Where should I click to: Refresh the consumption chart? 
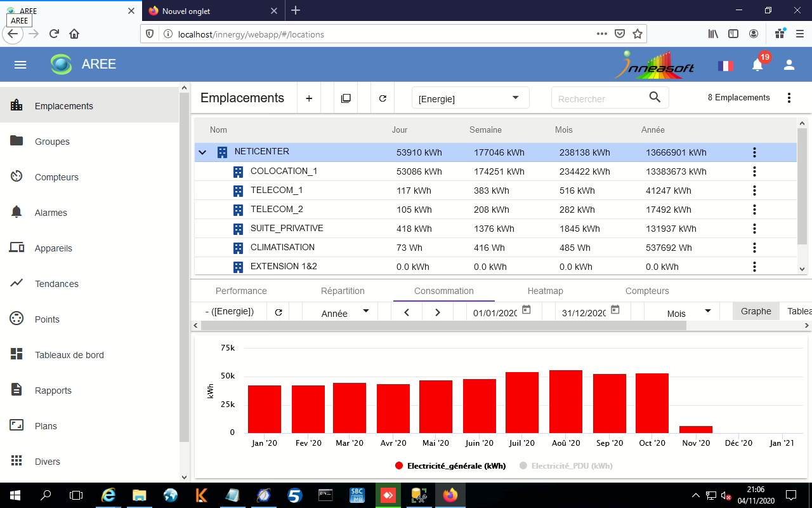[x=278, y=312]
